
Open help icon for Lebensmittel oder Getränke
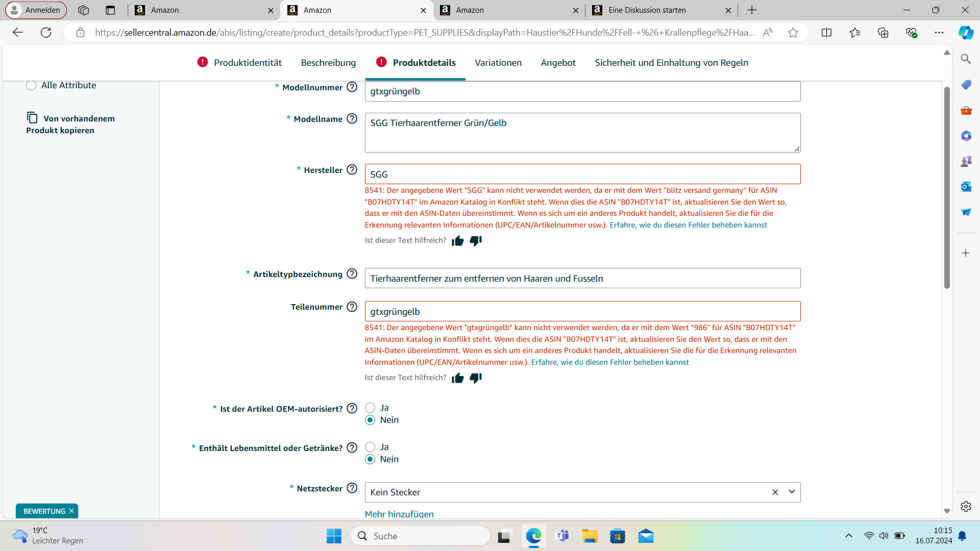pos(352,448)
